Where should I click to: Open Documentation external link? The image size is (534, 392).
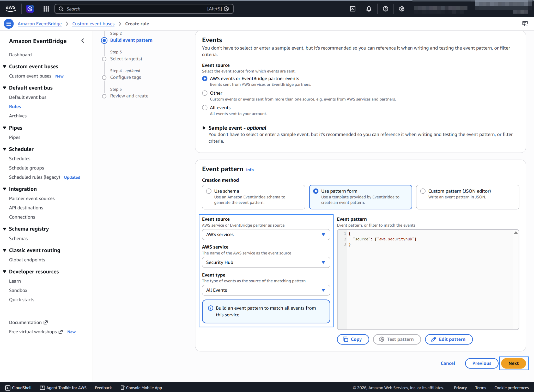click(28, 322)
